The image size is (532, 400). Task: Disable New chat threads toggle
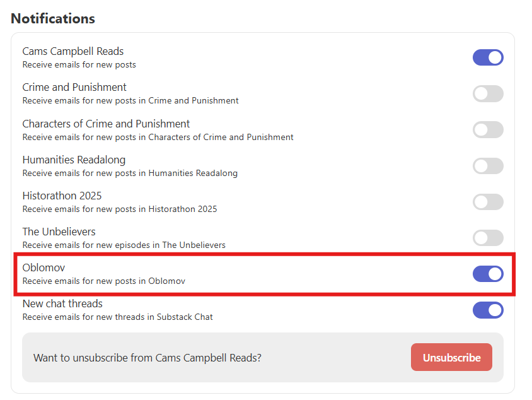488,310
